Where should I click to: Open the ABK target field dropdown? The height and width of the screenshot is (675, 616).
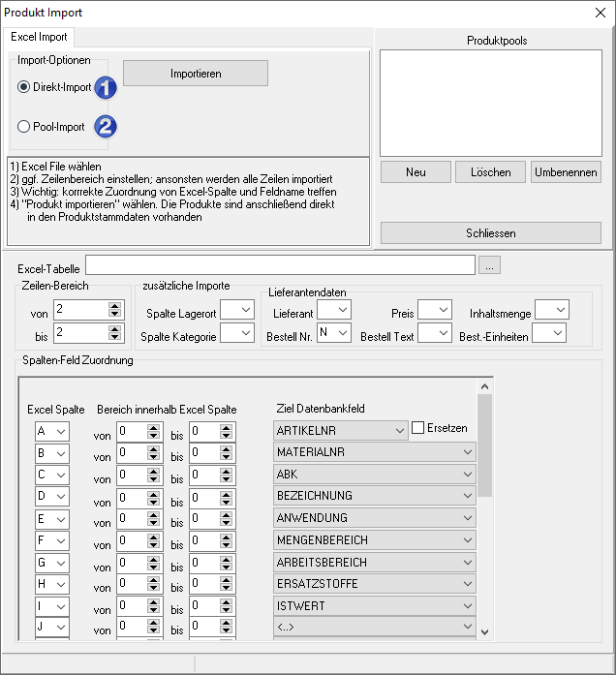(x=375, y=475)
